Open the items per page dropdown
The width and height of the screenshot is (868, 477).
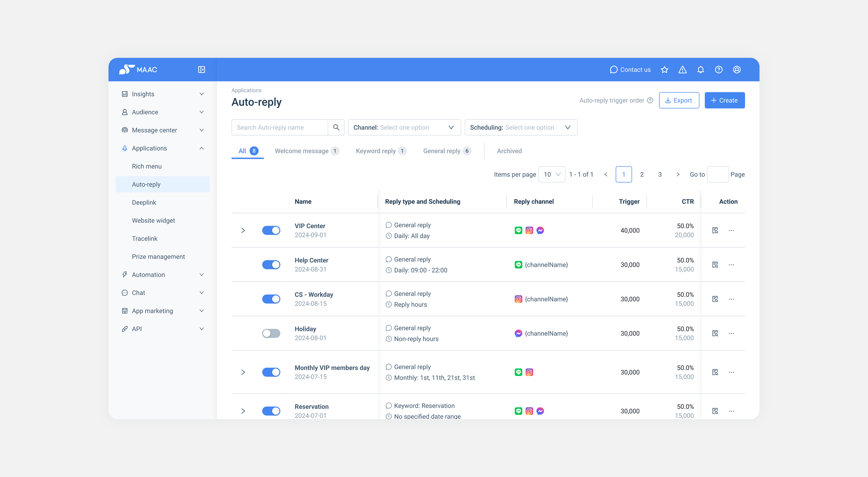click(551, 174)
